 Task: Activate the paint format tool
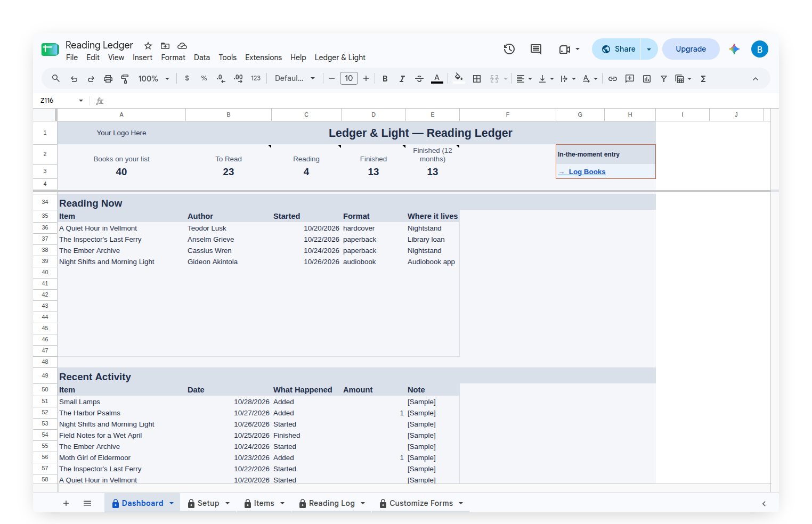(125, 79)
